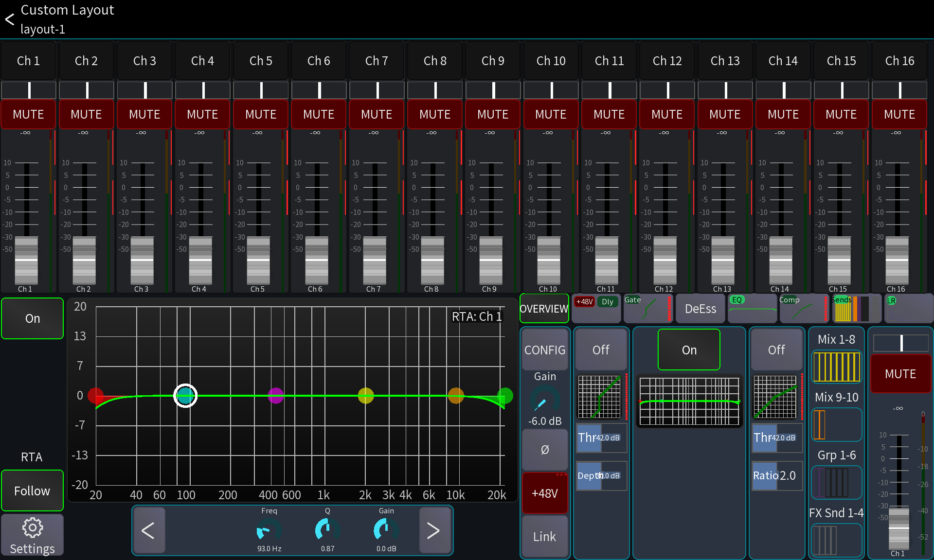Go back using the top-left chevron
Viewport: 934px width, 560px height.
click(9, 19)
